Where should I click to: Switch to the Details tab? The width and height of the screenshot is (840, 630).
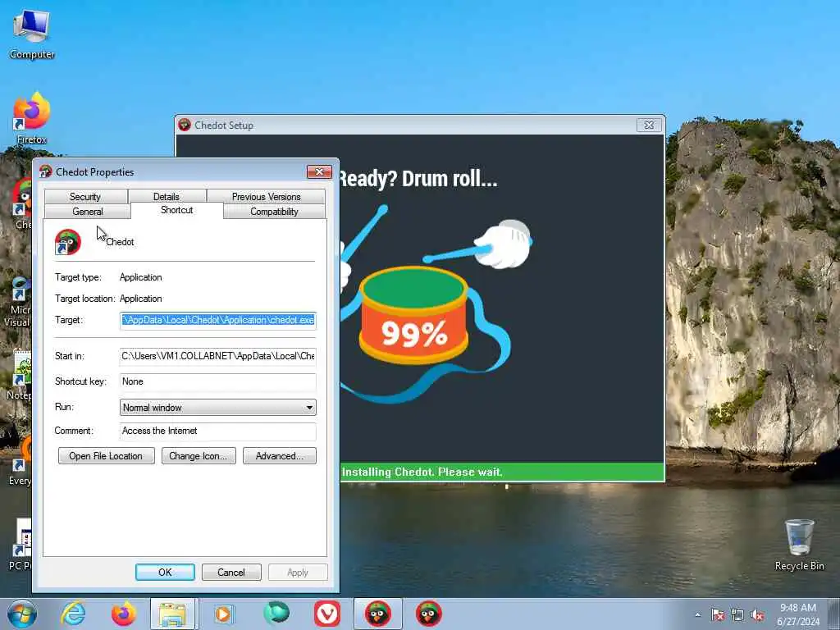tap(167, 197)
